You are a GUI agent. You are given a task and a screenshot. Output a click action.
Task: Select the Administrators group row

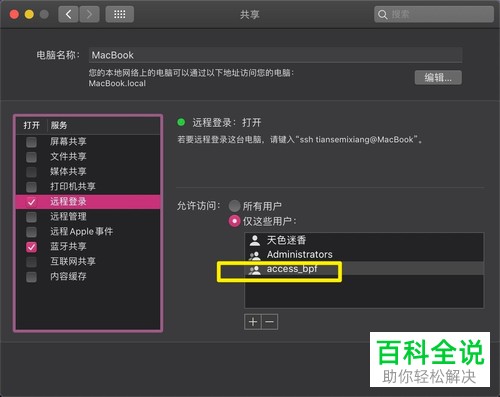tap(364, 254)
